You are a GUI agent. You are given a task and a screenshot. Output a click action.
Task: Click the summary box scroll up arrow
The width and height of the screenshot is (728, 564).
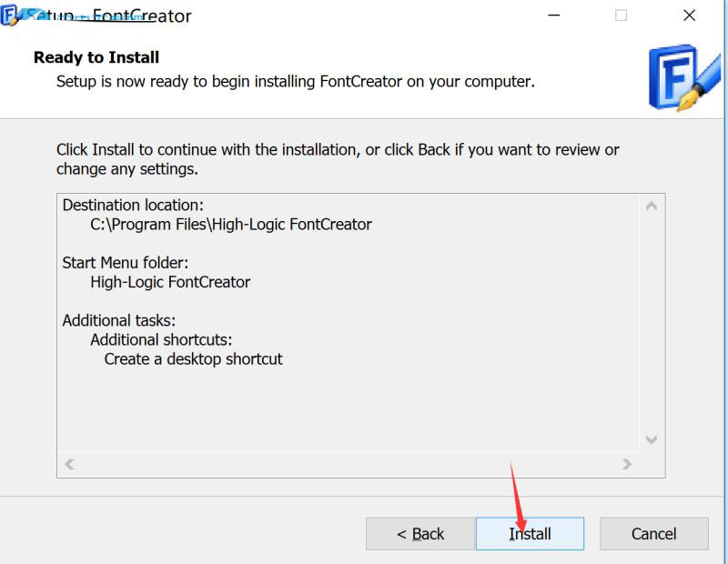point(652,206)
